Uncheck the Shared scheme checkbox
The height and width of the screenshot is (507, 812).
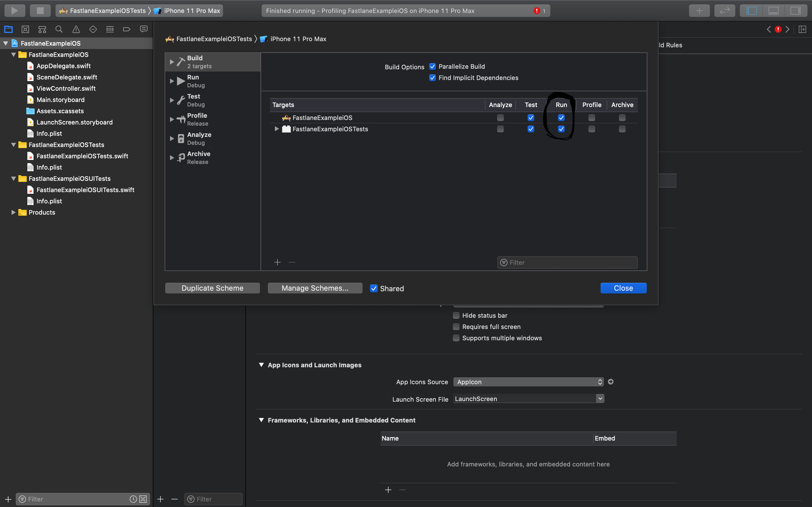click(x=374, y=288)
